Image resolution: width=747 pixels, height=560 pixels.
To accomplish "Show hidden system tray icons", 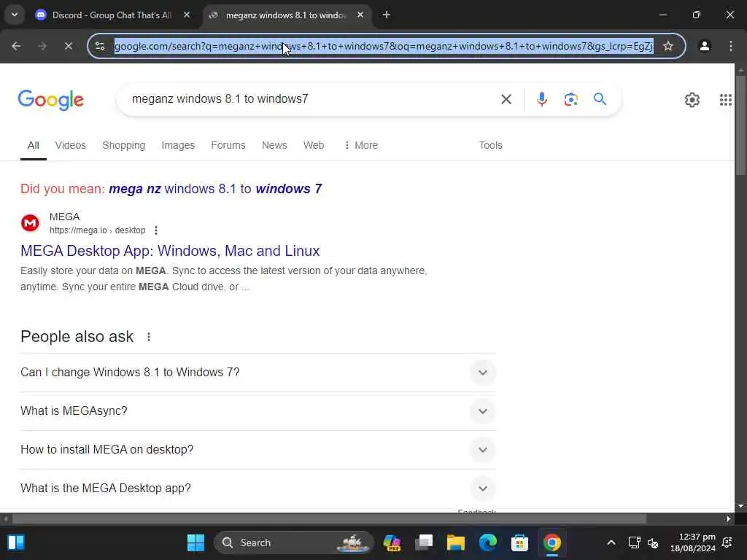I will pyautogui.click(x=611, y=542).
